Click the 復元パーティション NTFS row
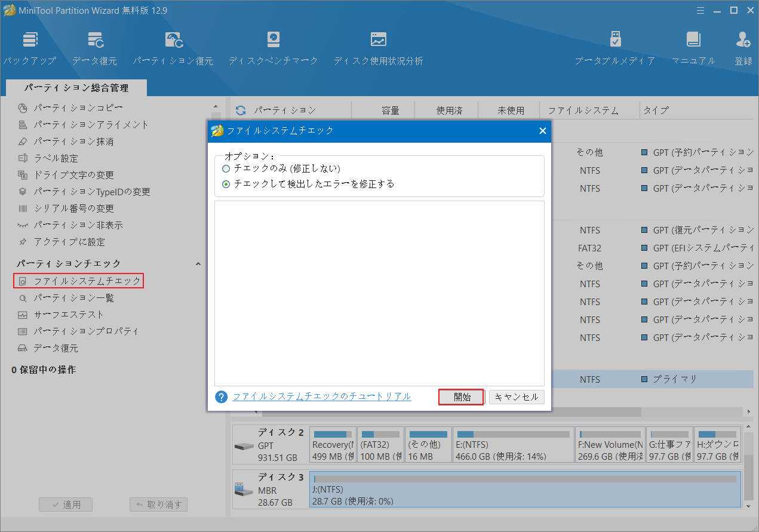759x532 pixels. point(653,230)
